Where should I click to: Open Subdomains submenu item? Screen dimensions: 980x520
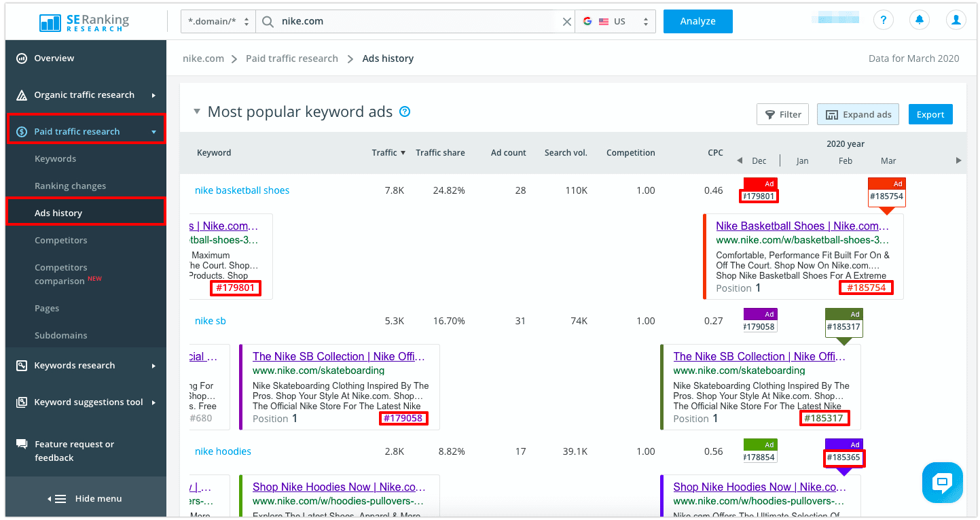[x=61, y=336]
